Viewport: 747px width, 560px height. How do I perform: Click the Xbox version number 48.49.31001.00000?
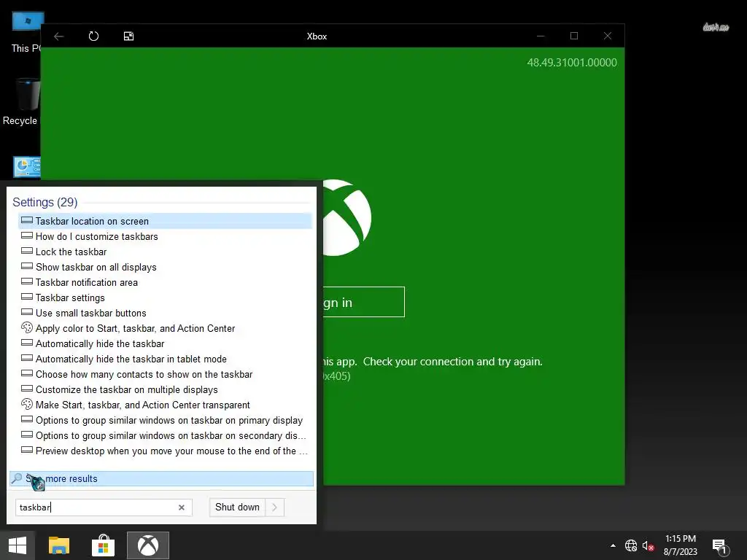pos(572,63)
